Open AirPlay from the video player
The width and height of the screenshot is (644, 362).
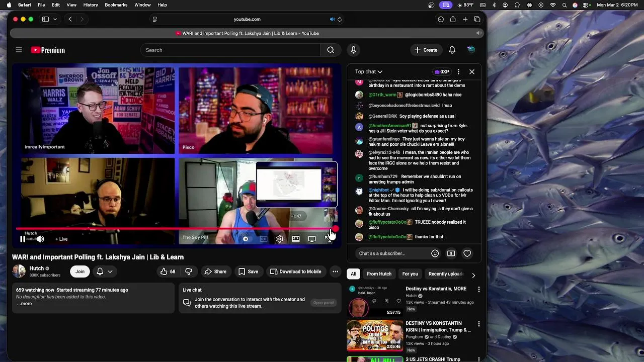(x=312, y=239)
